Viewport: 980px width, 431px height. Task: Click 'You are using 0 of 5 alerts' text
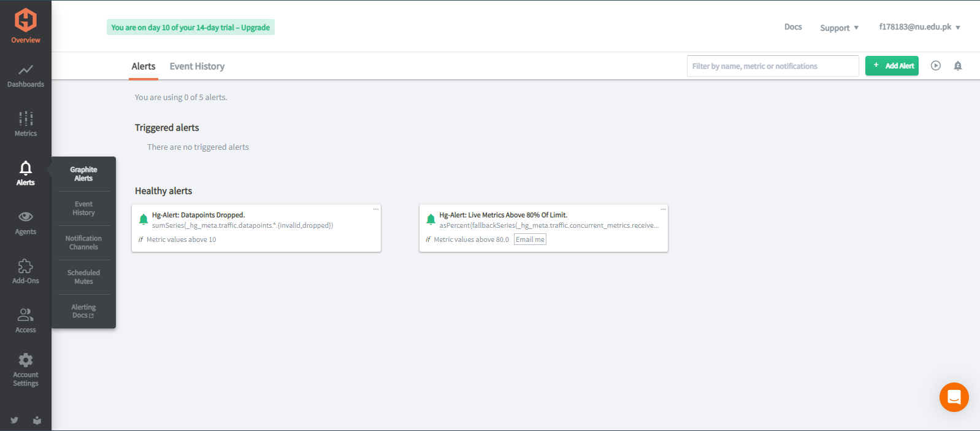(x=181, y=97)
